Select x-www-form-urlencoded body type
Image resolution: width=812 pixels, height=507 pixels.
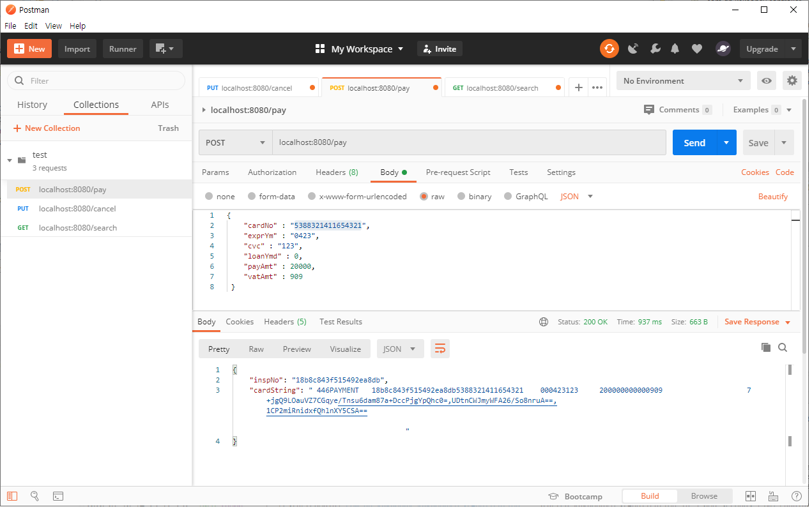pos(312,197)
